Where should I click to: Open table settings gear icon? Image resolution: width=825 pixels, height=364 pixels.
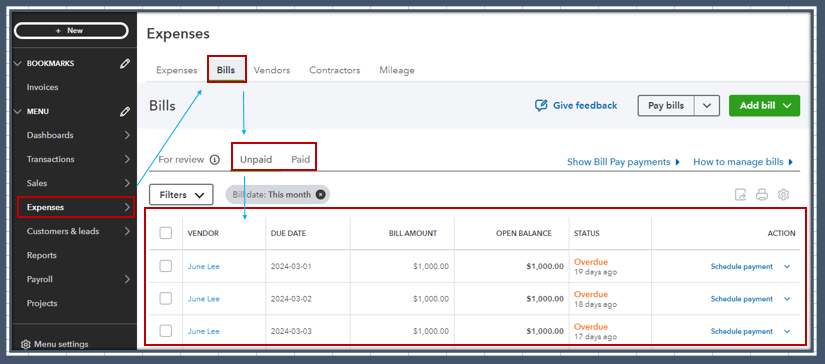(783, 195)
